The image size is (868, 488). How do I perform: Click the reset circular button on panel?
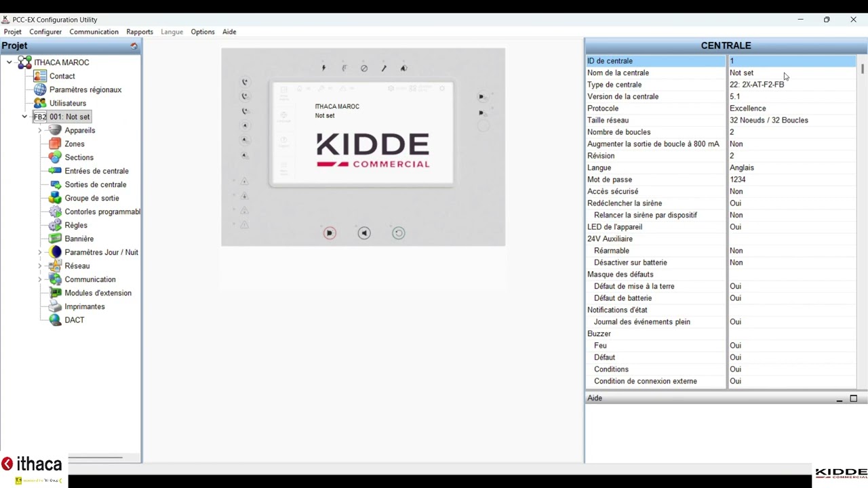click(399, 233)
